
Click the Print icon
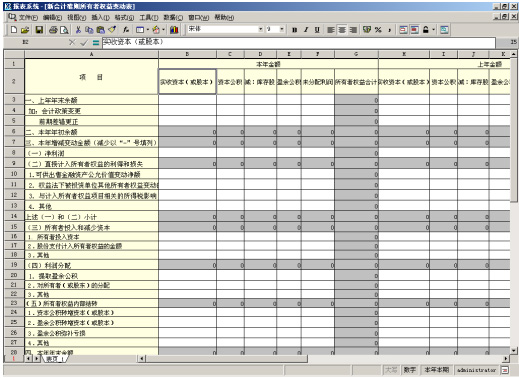point(53,30)
